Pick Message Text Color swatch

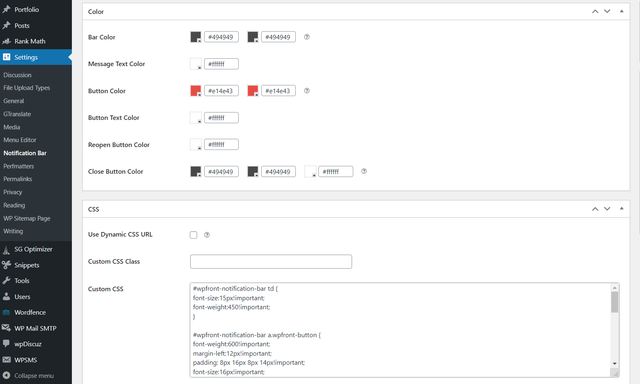click(196, 64)
